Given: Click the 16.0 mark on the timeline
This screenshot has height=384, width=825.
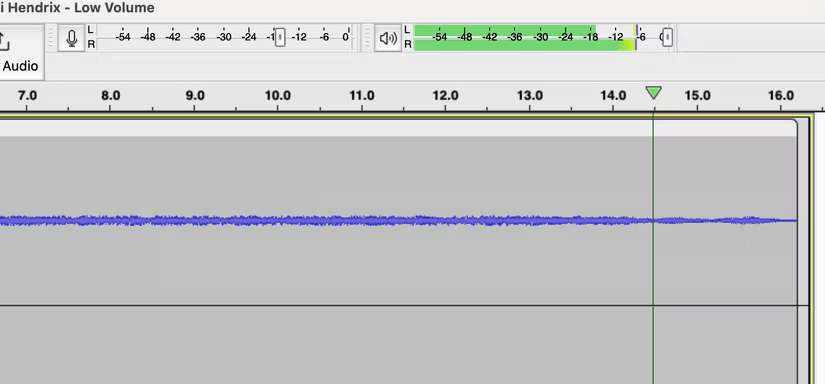Looking at the screenshot, I should pos(781,96).
